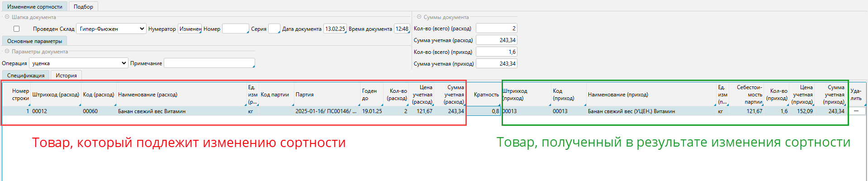
Task: Click the 'Дата документа' field with 13.02.25
Action: (335, 29)
